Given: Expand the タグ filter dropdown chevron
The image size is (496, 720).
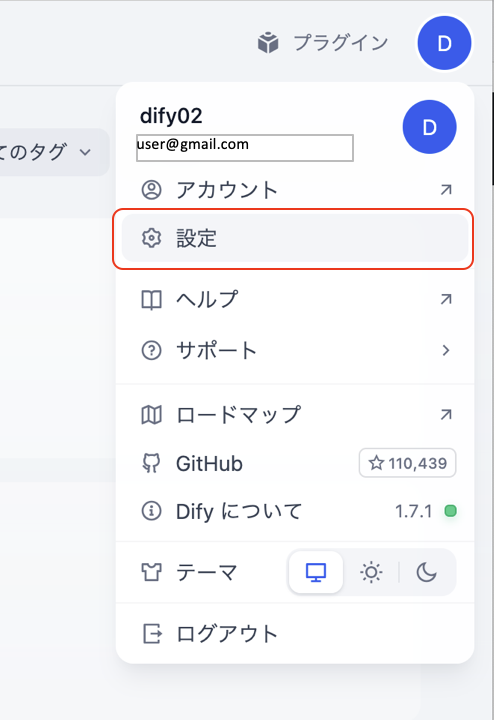Looking at the screenshot, I should 85,152.
